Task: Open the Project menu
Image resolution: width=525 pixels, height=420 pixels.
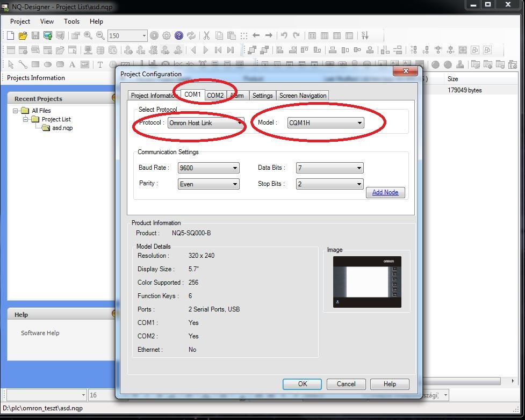Action: (20, 21)
